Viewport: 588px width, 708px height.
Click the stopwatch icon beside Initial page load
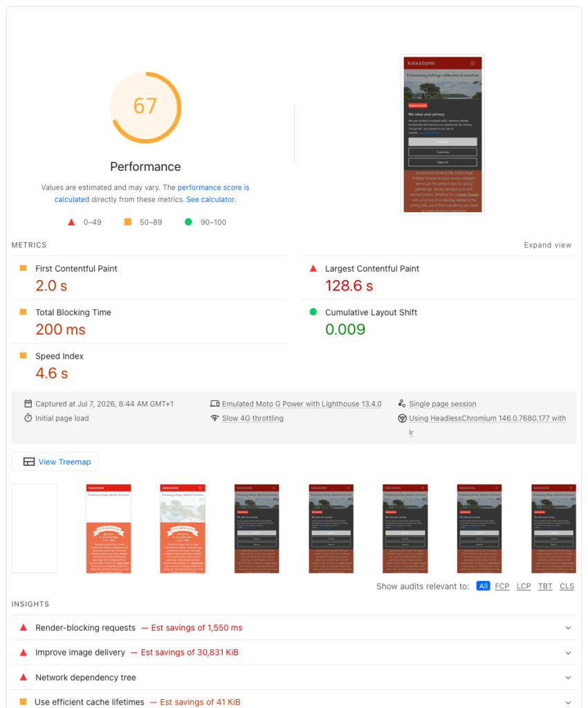(28, 418)
